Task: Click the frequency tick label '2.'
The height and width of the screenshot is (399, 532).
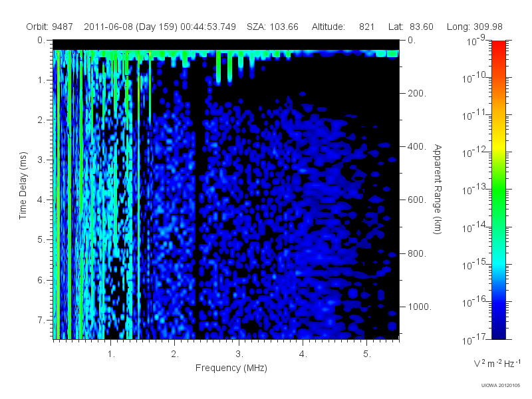Action: 175,354
